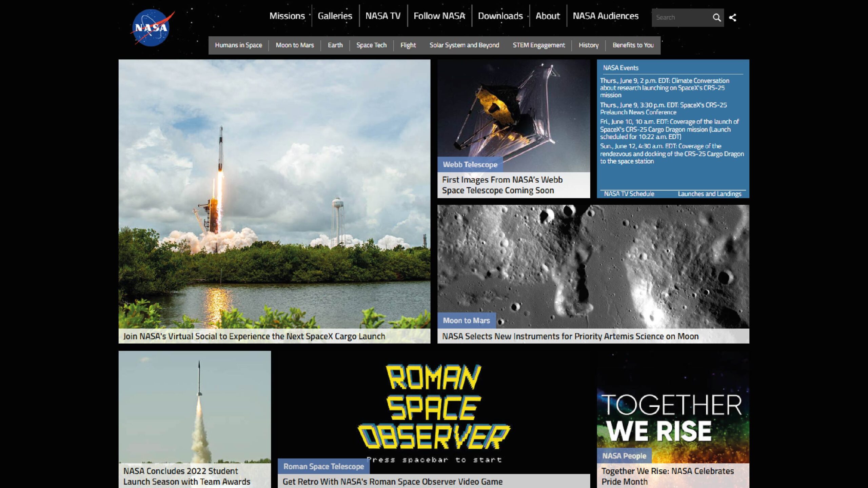Image resolution: width=868 pixels, height=488 pixels.
Task: Expand the Downloads menu
Action: pyautogui.click(x=500, y=16)
